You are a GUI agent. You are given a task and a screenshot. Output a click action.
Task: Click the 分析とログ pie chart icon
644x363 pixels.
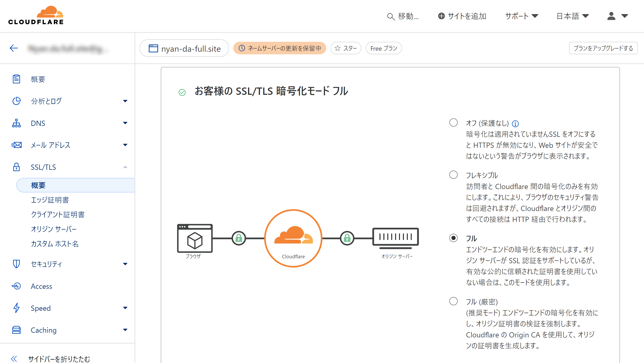(16, 101)
